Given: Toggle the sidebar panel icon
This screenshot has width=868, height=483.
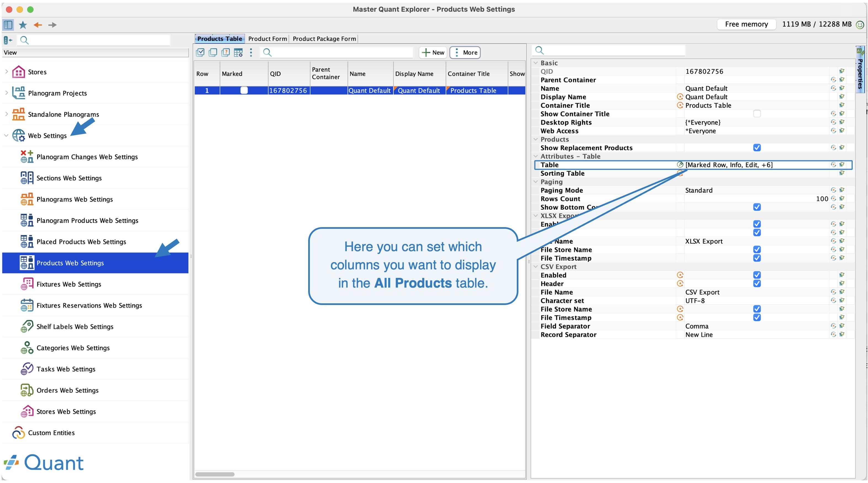Looking at the screenshot, I should (x=8, y=25).
